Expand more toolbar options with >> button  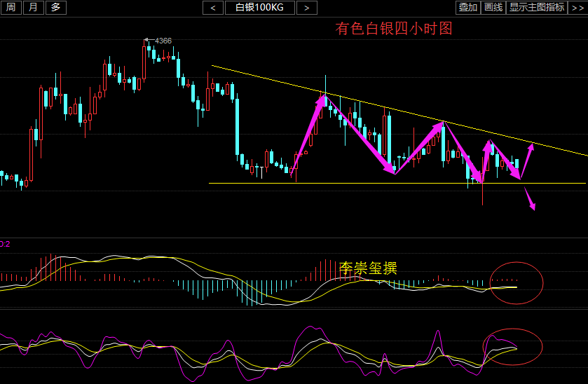point(577,8)
